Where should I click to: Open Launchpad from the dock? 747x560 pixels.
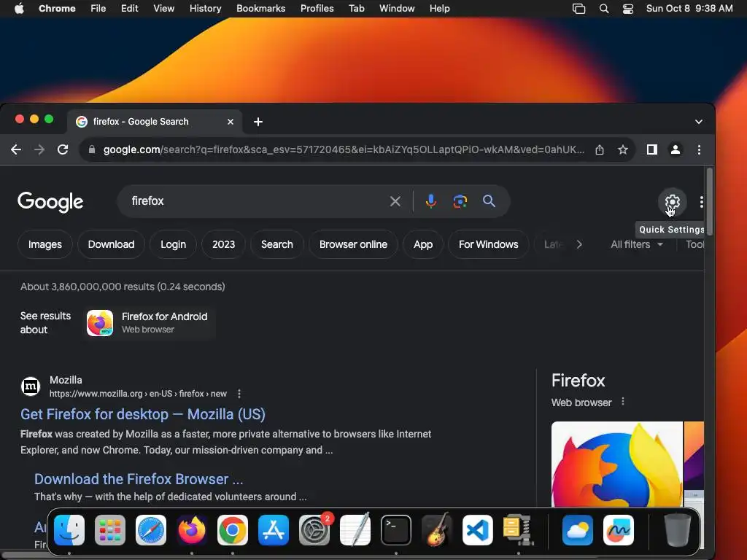[x=110, y=530]
